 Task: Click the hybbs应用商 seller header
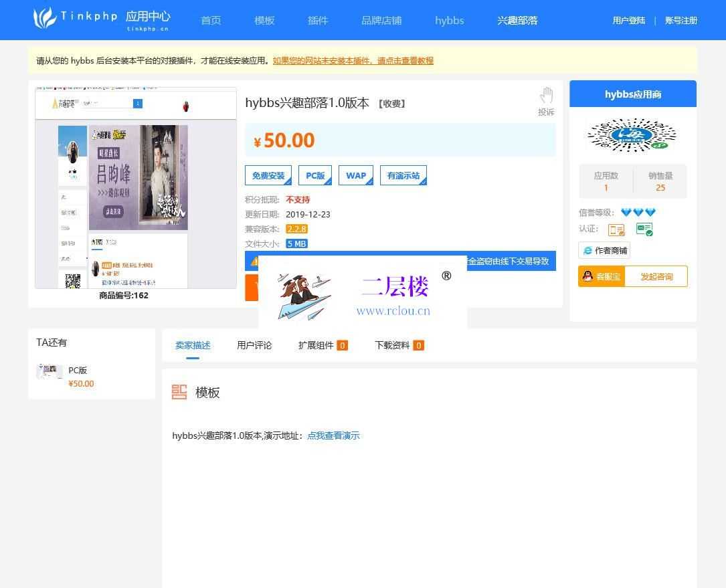[633, 94]
